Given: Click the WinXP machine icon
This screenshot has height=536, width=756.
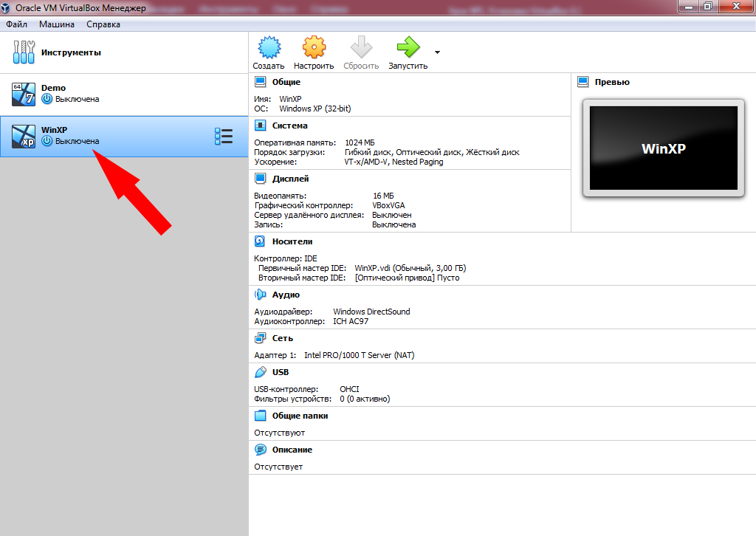Looking at the screenshot, I should (x=24, y=136).
